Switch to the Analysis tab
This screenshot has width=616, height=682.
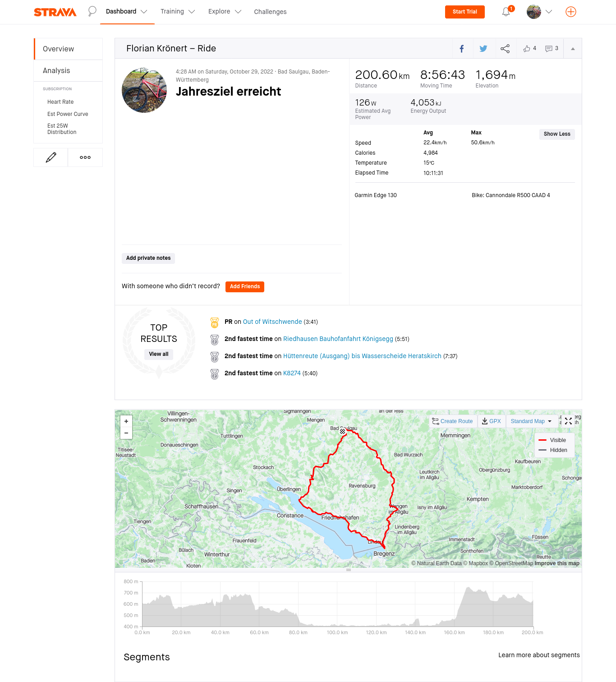[x=56, y=71]
